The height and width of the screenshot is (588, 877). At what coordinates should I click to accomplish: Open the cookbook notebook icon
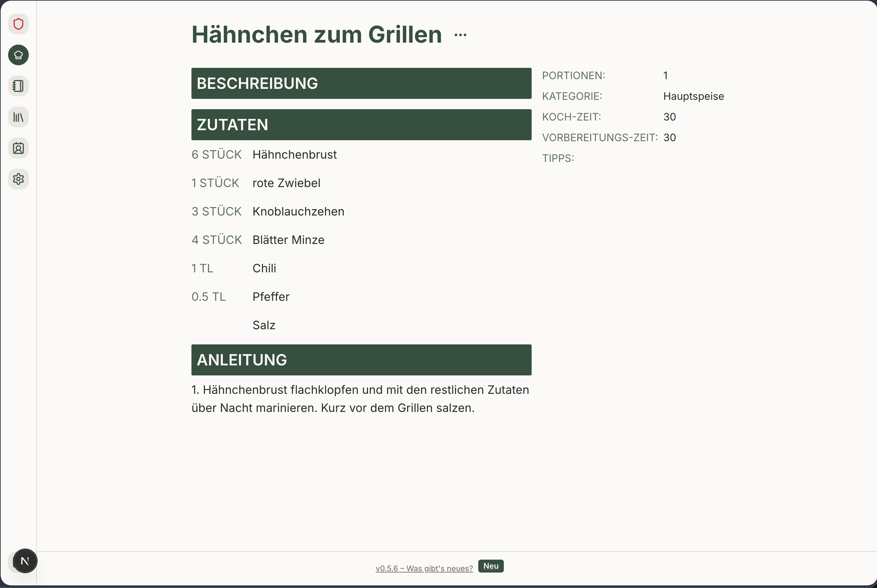[x=18, y=86]
